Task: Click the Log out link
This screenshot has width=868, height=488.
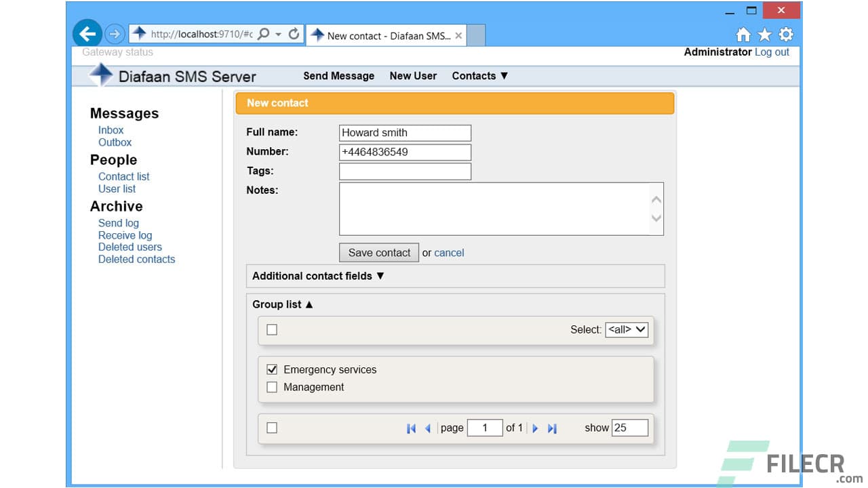Action: tap(772, 52)
